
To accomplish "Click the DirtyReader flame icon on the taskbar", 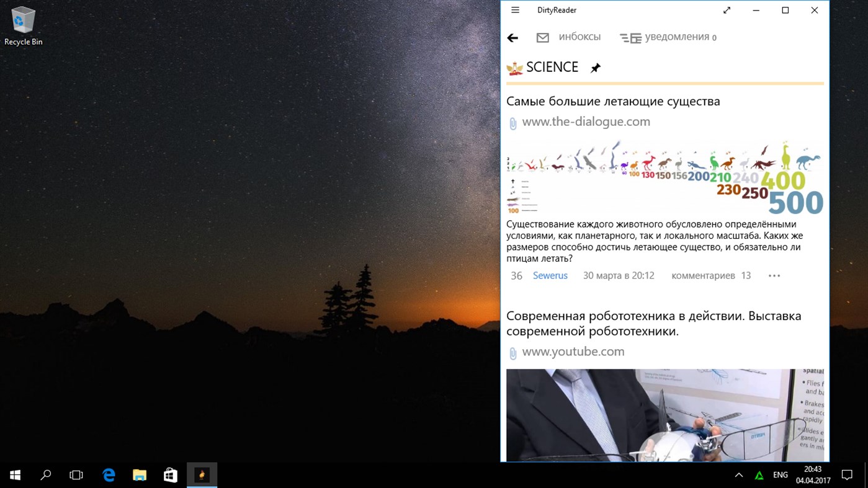I will click(x=202, y=474).
